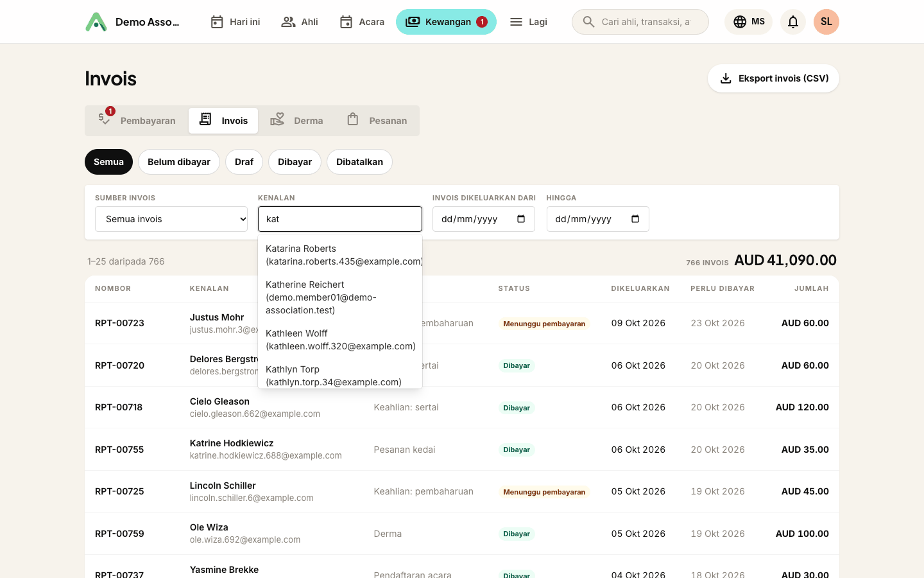Image resolution: width=924 pixels, height=578 pixels.
Task: Switch to the Pembayaran tab
Action: pos(137,121)
